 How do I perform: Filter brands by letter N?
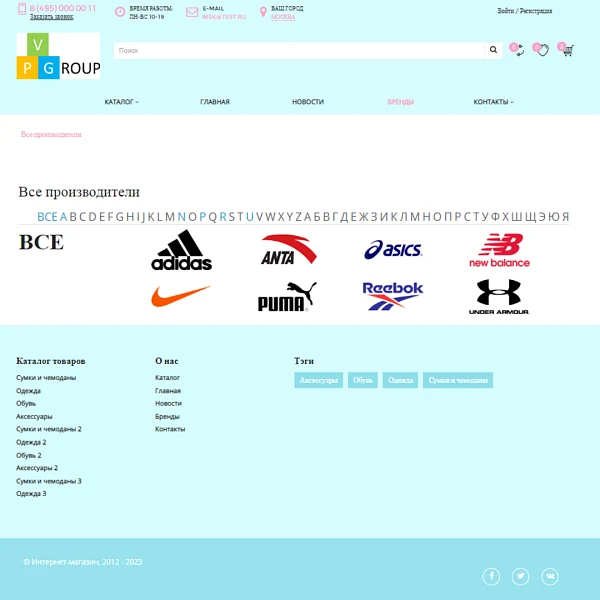click(181, 217)
